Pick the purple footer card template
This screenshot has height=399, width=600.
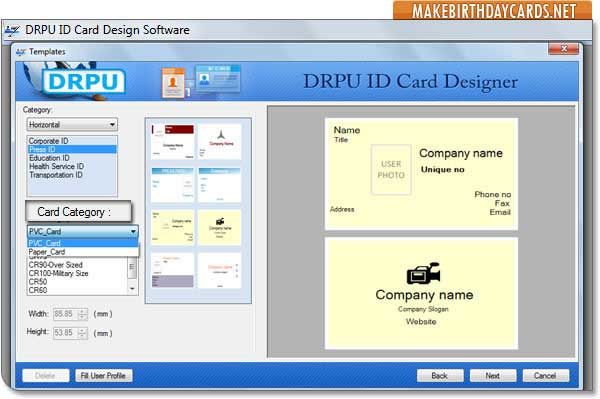[x=173, y=270]
